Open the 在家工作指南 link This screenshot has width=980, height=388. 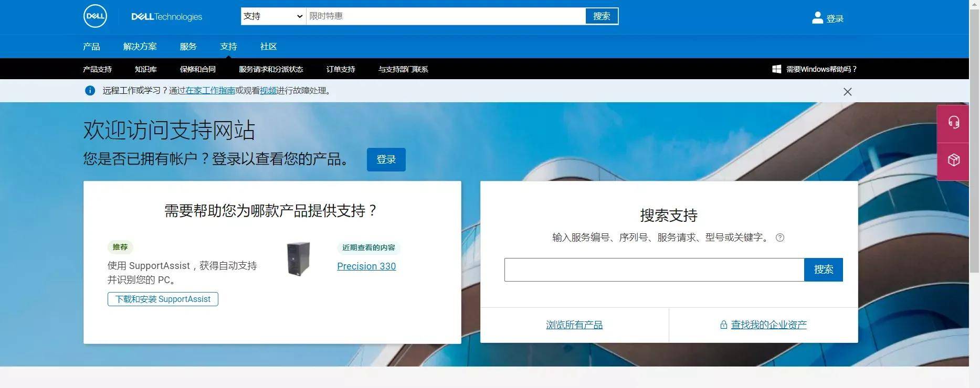[x=210, y=91]
